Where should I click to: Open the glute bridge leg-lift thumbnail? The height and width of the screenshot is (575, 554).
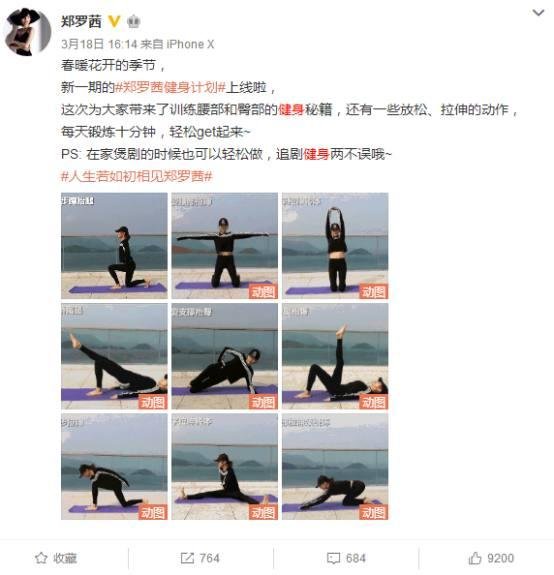click(114, 356)
